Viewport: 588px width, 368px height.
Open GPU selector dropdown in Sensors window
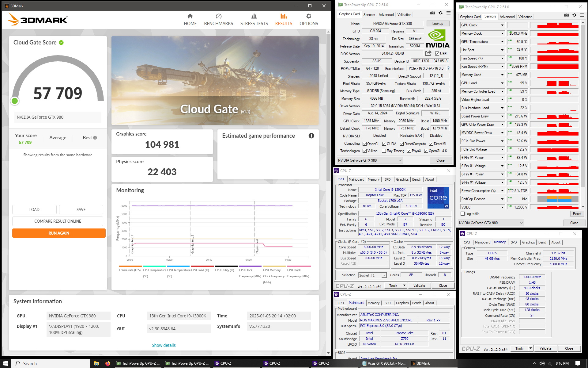(491, 223)
